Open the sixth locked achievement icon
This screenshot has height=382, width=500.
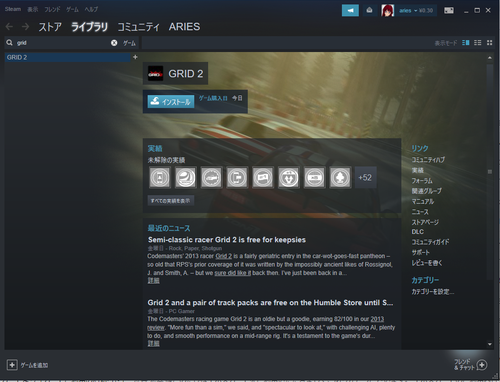tap(288, 177)
